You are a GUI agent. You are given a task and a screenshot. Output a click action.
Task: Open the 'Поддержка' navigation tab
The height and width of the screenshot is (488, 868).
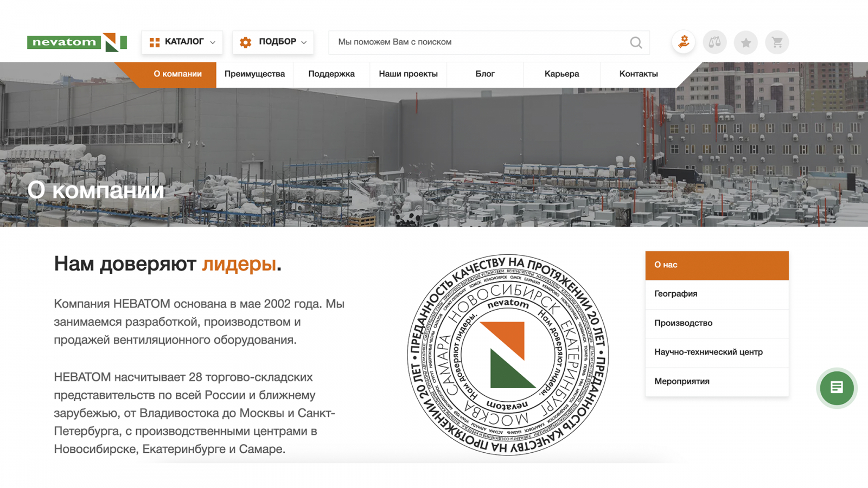tap(331, 74)
